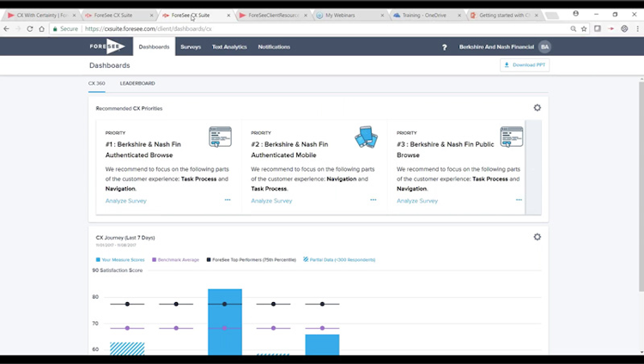Open Notifications nav item

(x=274, y=47)
